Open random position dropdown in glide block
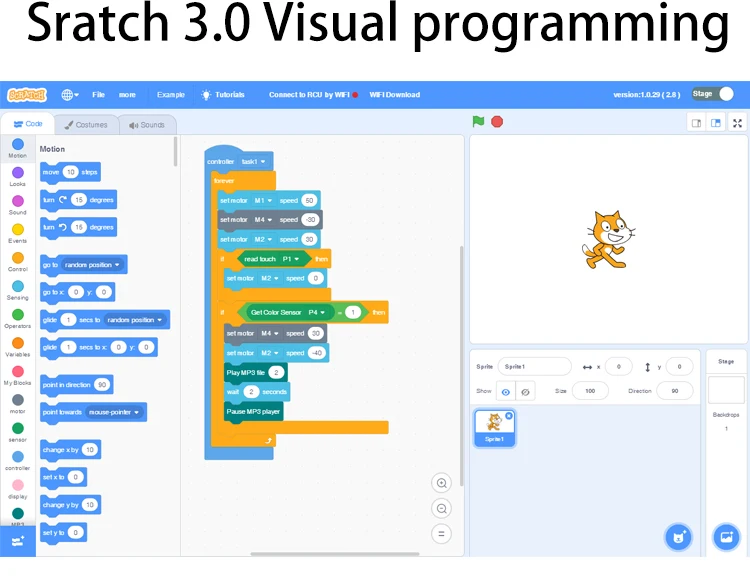This screenshot has width=750, height=582. click(x=135, y=319)
